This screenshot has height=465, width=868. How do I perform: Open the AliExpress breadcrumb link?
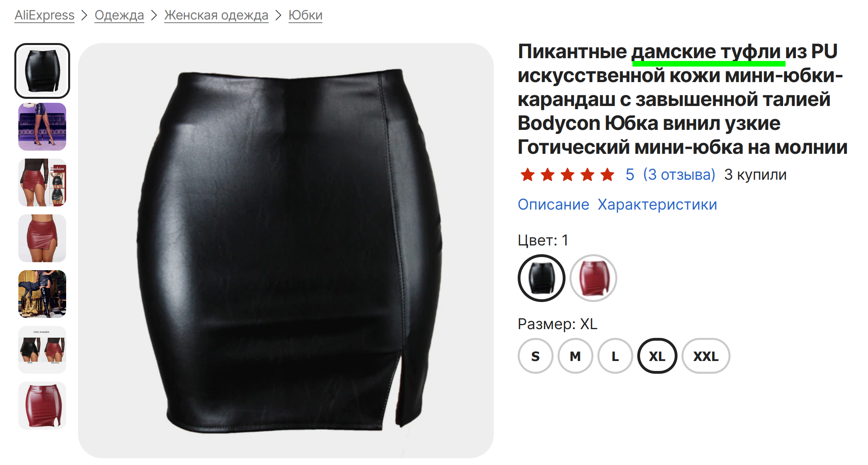click(45, 15)
